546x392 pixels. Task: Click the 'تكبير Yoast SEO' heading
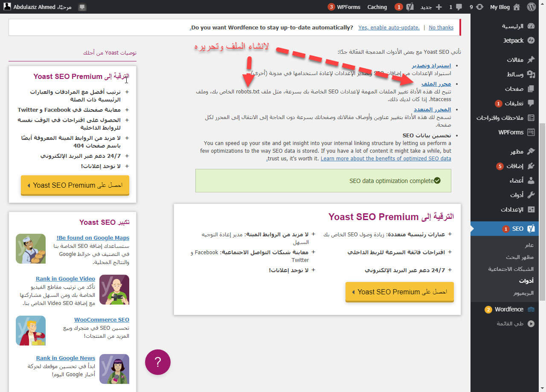coord(105,222)
